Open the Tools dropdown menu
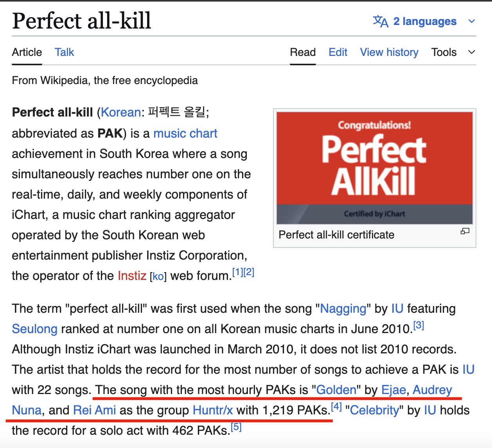The image size is (492, 448). [444, 52]
